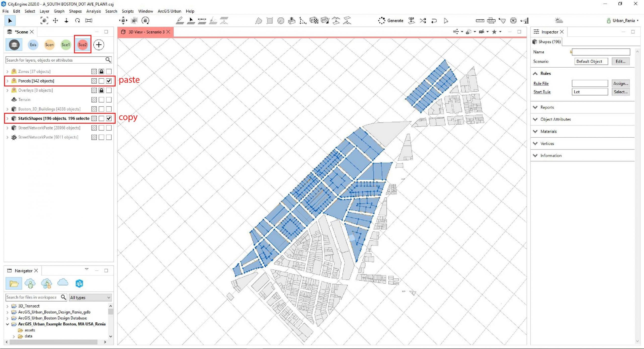Screen dimensions: 644x349
Task: Toggle visibility of StaticShapes layer
Action: pyautogui.click(x=109, y=118)
